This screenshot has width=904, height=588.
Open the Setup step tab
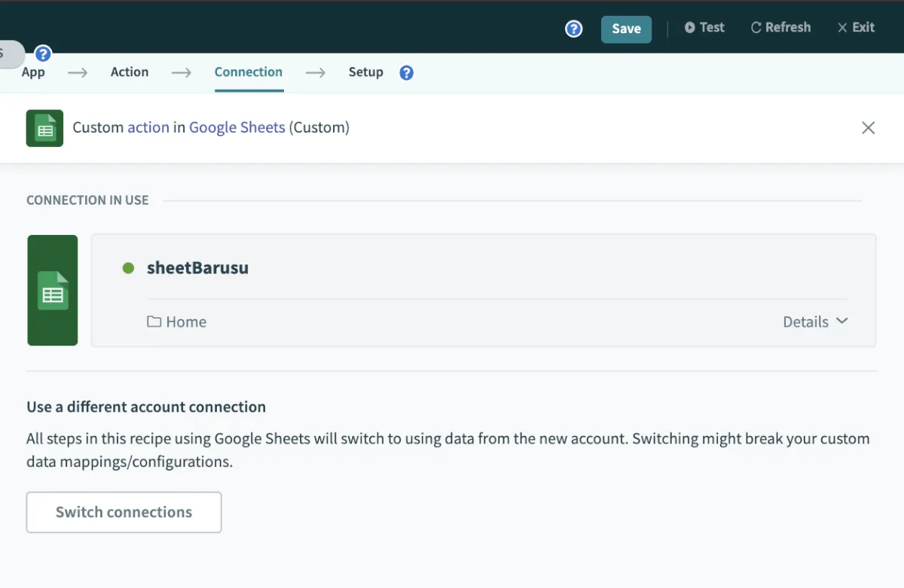[x=365, y=72]
